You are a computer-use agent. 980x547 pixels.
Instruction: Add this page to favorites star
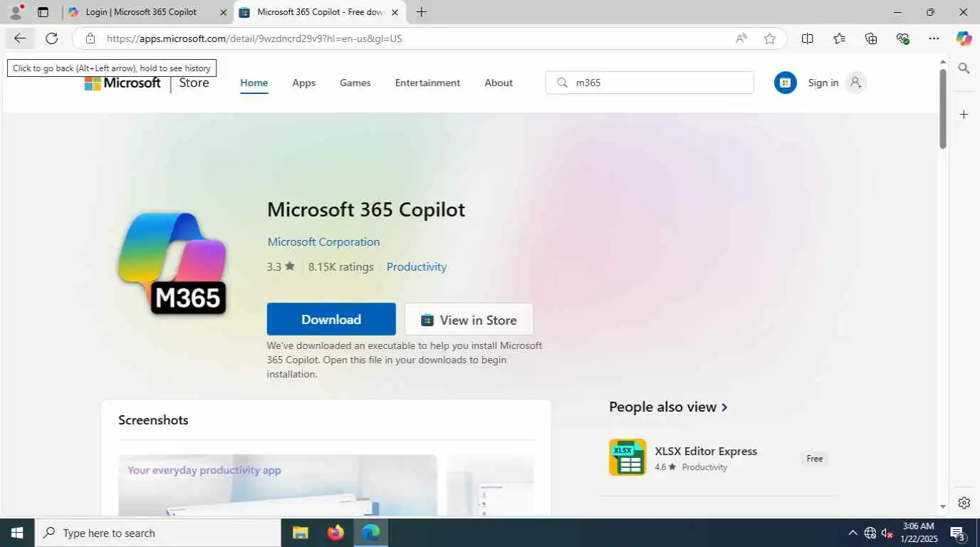click(770, 38)
